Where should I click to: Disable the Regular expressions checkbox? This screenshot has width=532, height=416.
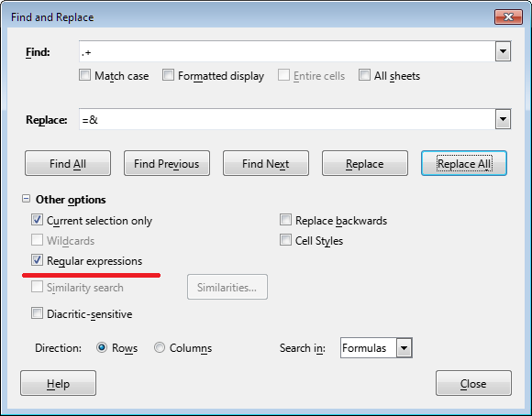tap(37, 260)
